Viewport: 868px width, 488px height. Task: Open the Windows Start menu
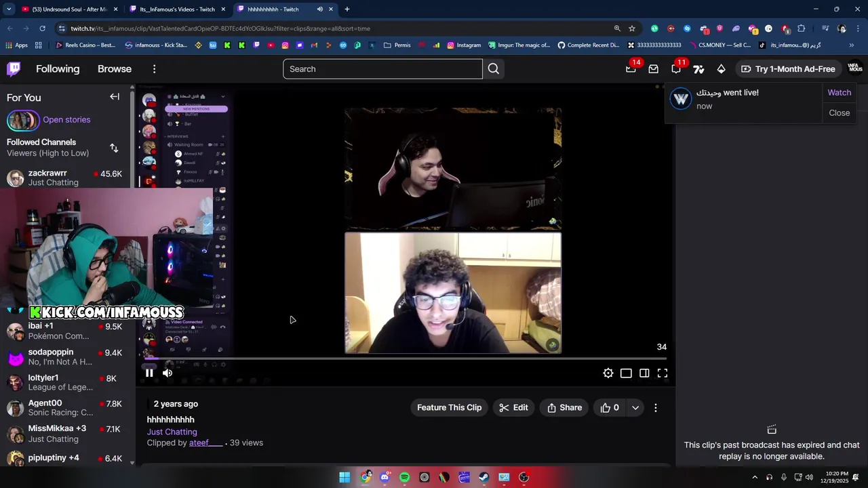tap(344, 477)
